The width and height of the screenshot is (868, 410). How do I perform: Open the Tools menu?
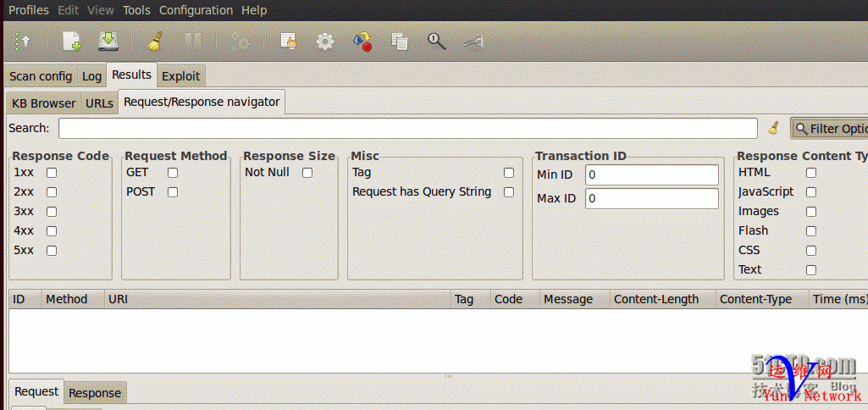[x=136, y=10]
